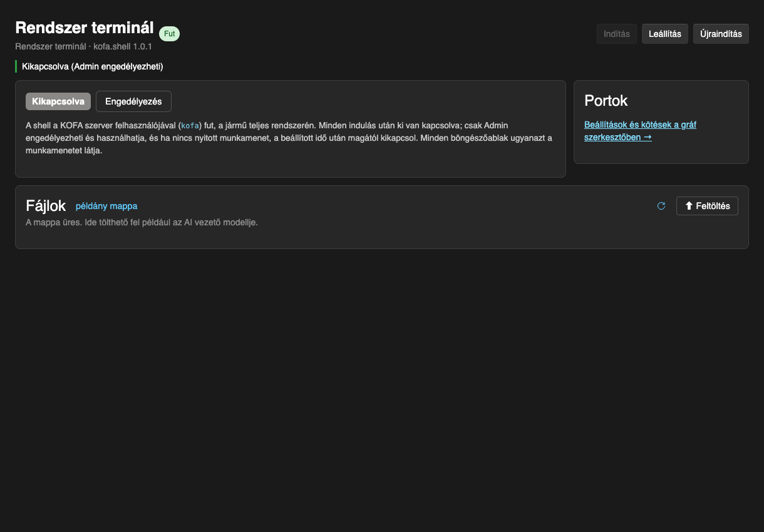Switch the shell to Engedélyezés
Image resolution: width=764 pixels, height=532 pixels.
coord(133,101)
